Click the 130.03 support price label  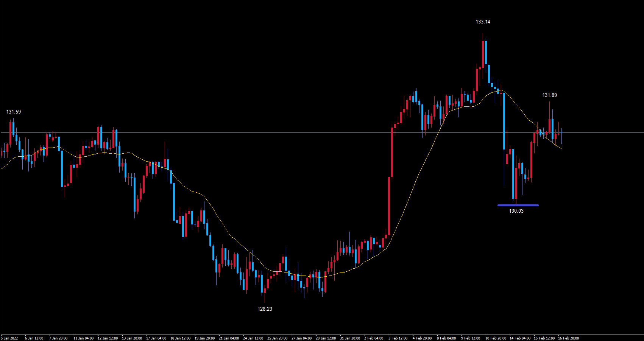516,211
